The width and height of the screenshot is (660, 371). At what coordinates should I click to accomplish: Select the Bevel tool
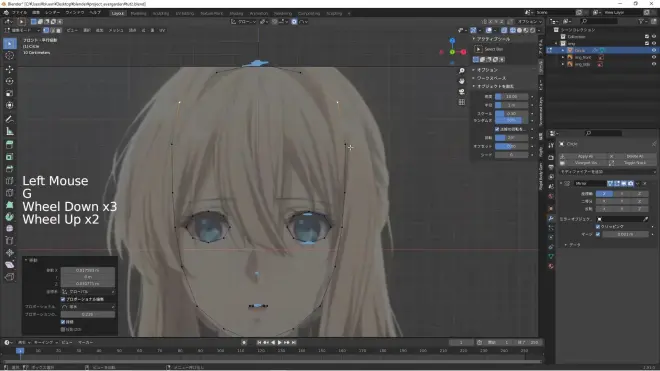(10, 169)
